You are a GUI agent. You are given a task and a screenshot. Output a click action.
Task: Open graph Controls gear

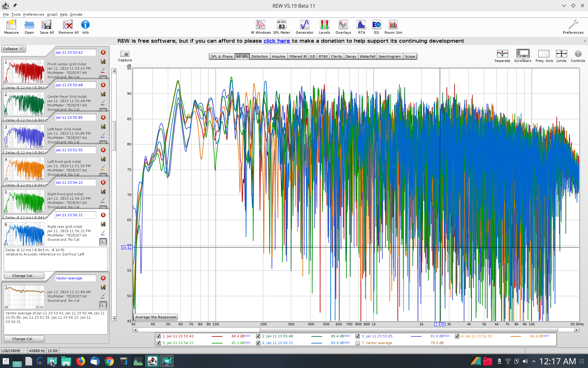point(578,56)
